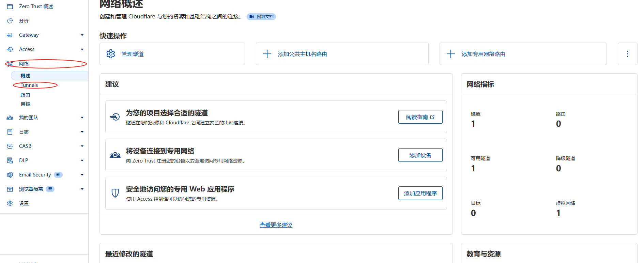The image size is (644, 263).
Task: Expand the 浏览器隔离 menu arrow
Action: point(82,189)
